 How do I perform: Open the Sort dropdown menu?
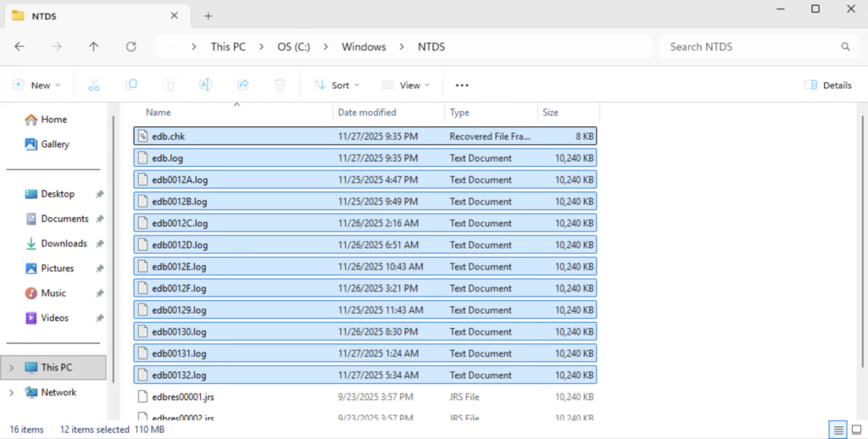click(x=337, y=85)
